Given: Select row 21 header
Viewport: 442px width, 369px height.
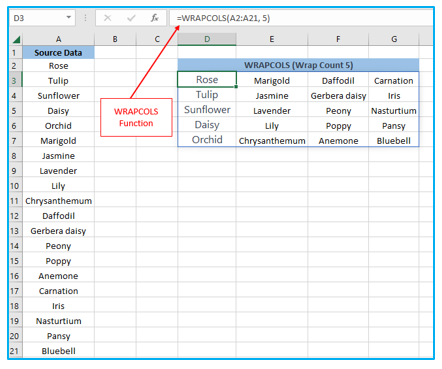Looking at the screenshot, I should tap(15, 351).
